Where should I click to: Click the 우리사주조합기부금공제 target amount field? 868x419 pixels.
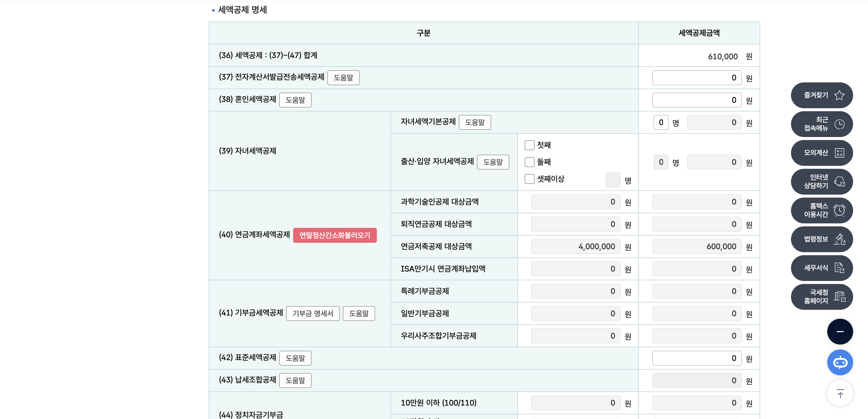pyautogui.click(x=576, y=336)
